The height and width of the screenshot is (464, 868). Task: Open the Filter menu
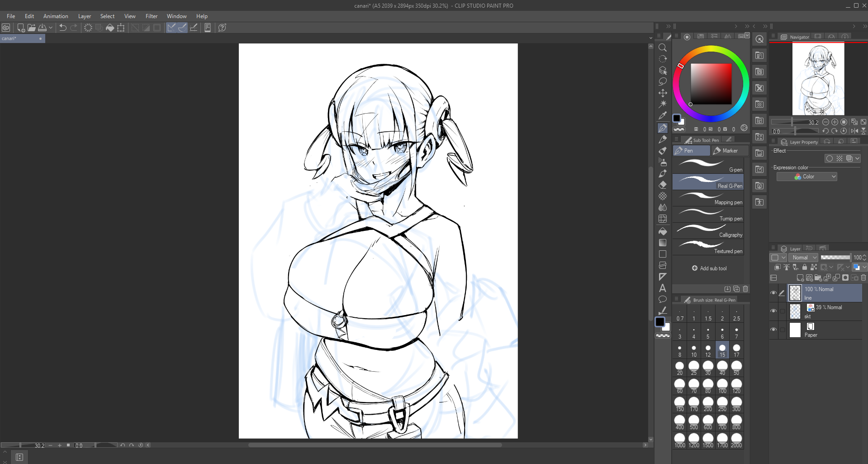click(x=152, y=16)
